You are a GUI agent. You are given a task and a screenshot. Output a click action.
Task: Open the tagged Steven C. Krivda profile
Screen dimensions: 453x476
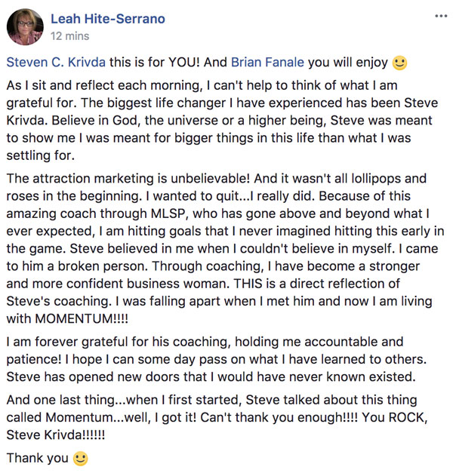pos(56,62)
